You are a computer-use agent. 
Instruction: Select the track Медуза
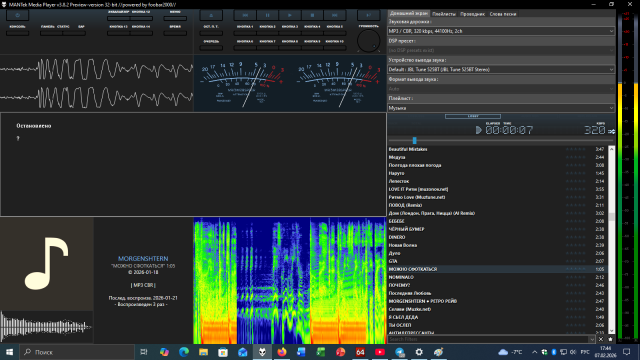click(497, 157)
